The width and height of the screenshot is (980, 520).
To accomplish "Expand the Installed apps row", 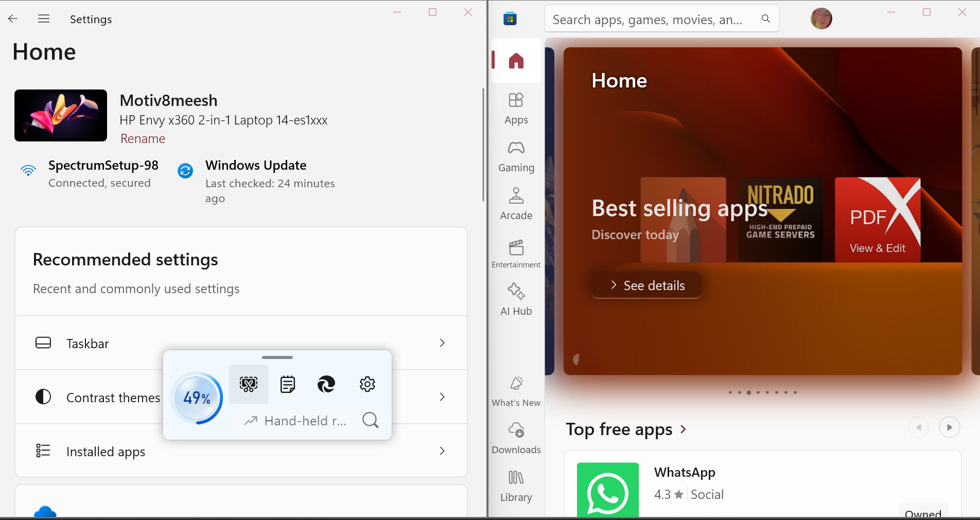I will coord(241,451).
